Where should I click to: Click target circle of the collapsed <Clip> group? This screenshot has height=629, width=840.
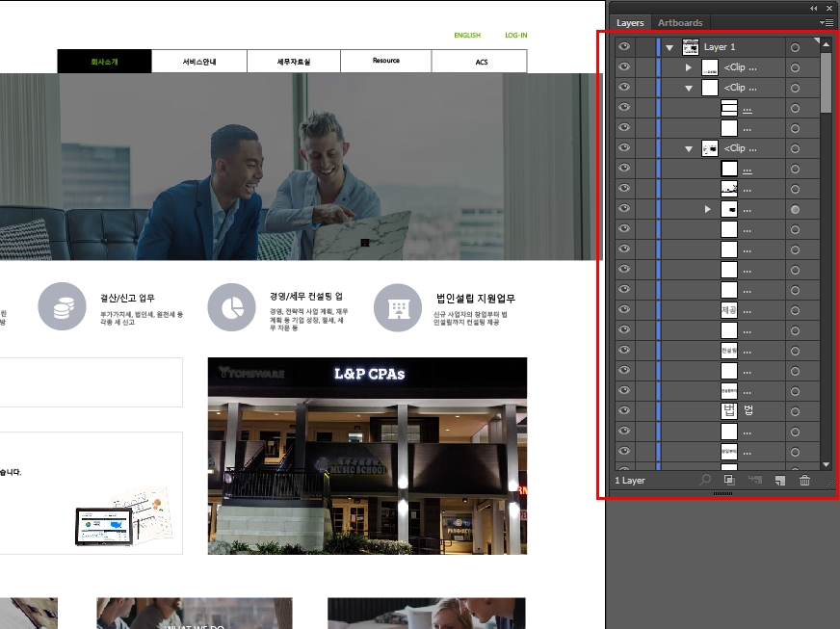[x=795, y=67]
